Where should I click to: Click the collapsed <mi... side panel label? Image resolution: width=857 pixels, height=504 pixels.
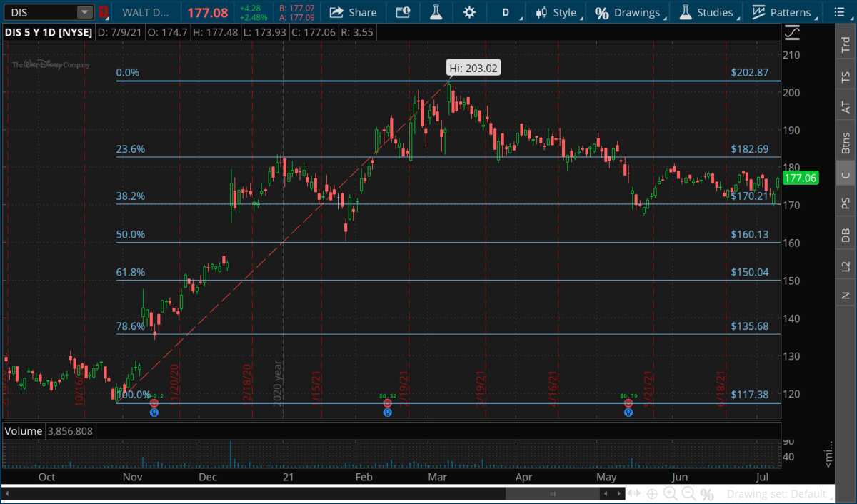[x=829, y=455]
